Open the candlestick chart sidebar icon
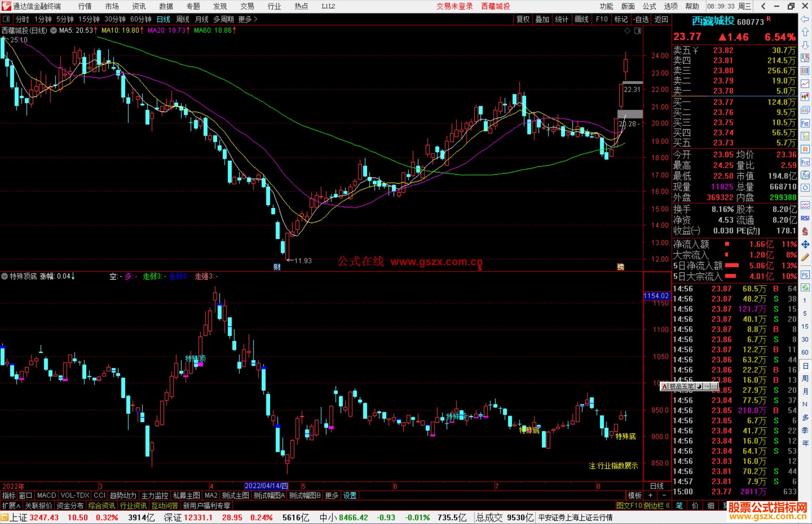 tap(805, 97)
